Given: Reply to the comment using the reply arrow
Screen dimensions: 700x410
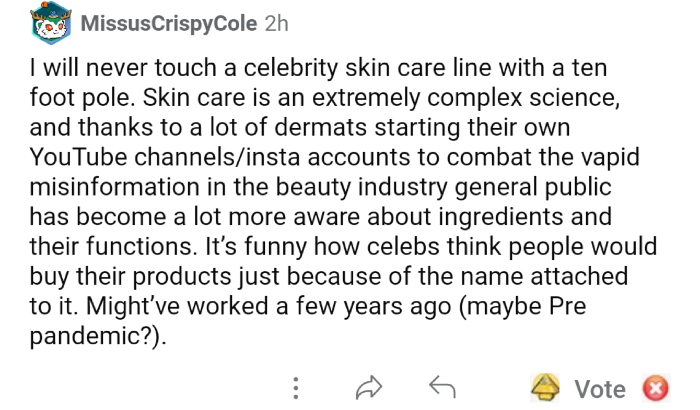Looking at the screenshot, I should pyautogui.click(x=440, y=387).
